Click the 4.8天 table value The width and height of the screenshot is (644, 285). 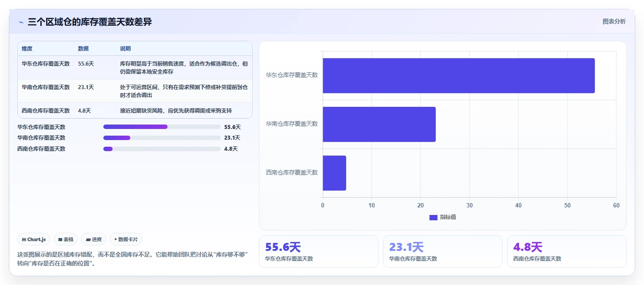[85, 111]
